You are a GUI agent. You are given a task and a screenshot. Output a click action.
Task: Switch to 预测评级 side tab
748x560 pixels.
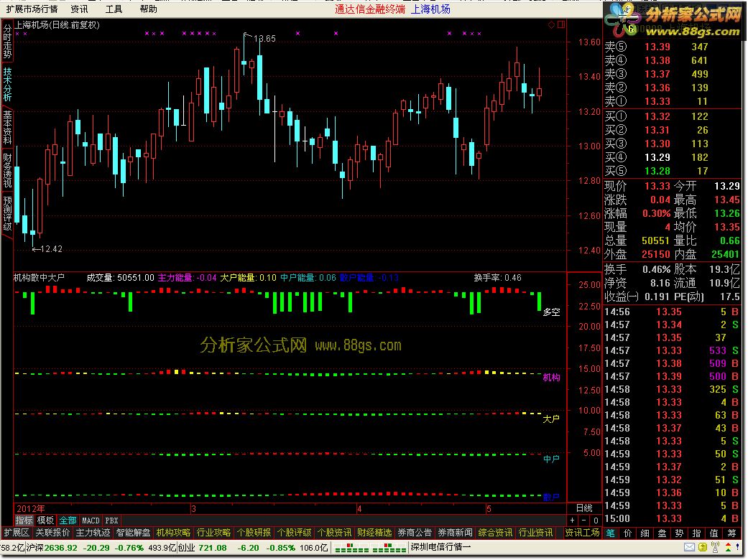tap(7, 213)
